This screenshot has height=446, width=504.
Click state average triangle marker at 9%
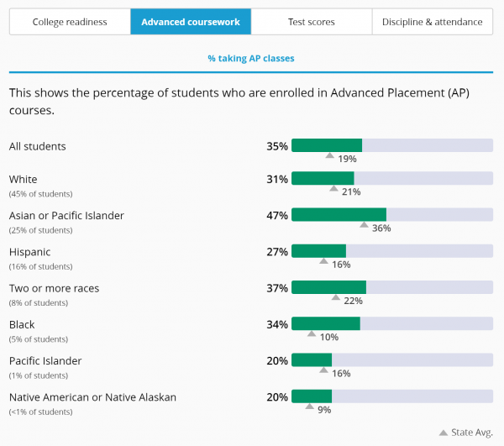pos(309,407)
